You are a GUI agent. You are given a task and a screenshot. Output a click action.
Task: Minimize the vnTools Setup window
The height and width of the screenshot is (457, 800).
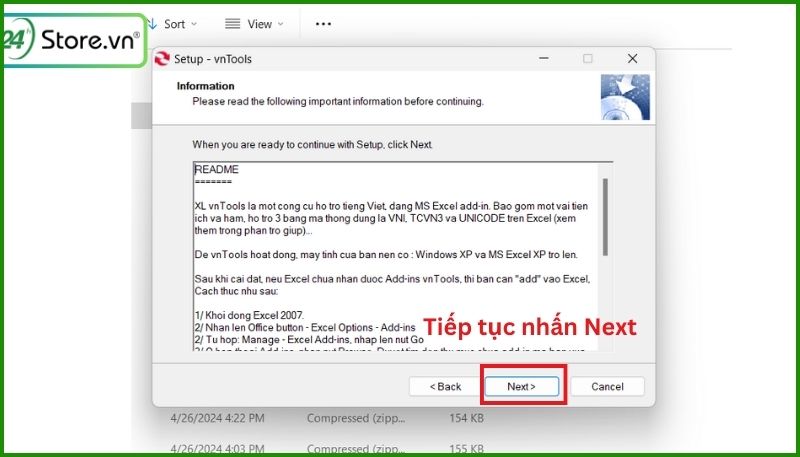coord(544,59)
